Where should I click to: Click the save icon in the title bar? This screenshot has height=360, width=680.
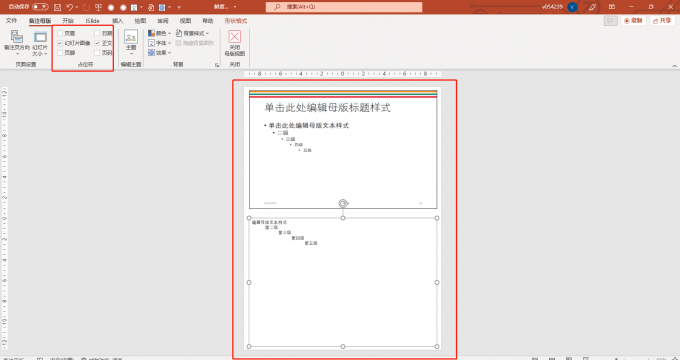pyautogui.click(x=57, y=7)
